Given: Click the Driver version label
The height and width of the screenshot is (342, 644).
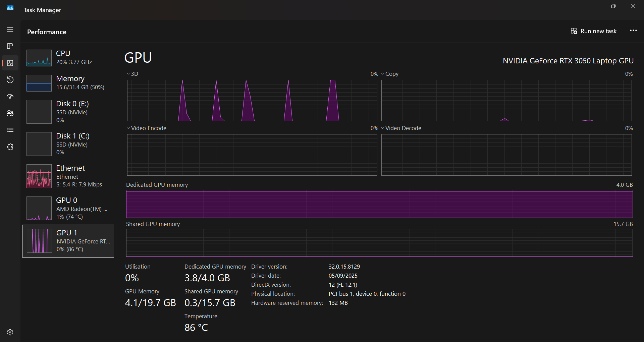Looking at the screenshot, I should point(269,267).
